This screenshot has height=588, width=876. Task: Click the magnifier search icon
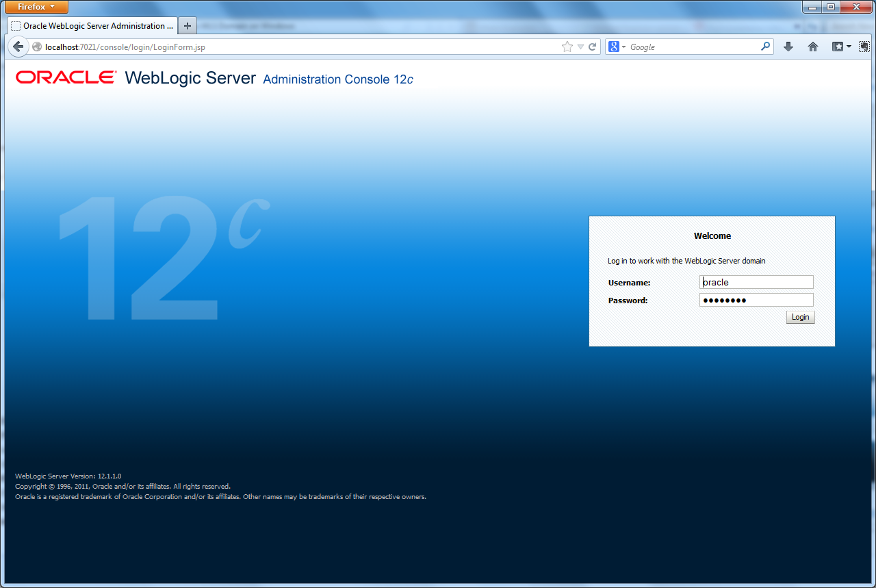point(766,47)
